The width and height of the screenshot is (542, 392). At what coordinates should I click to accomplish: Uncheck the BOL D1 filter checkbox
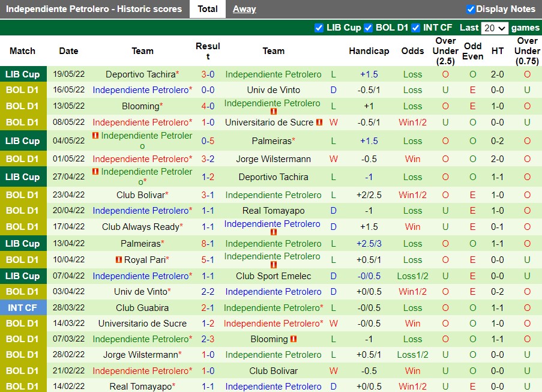369,28
